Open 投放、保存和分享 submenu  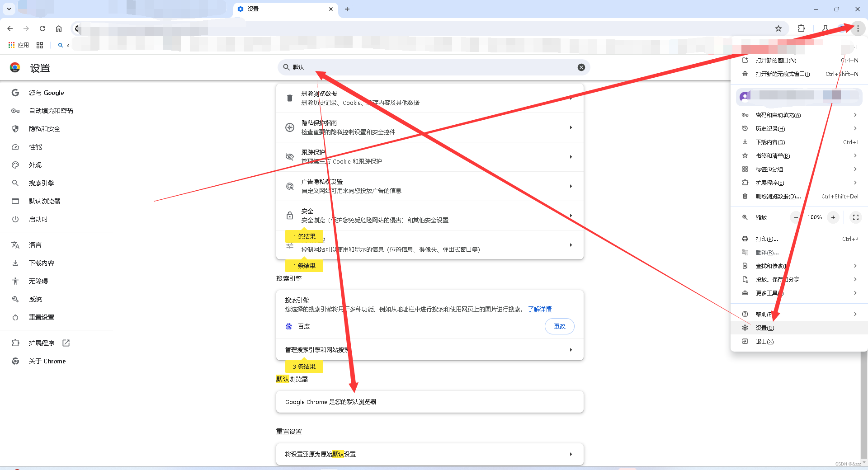(799, 280)
